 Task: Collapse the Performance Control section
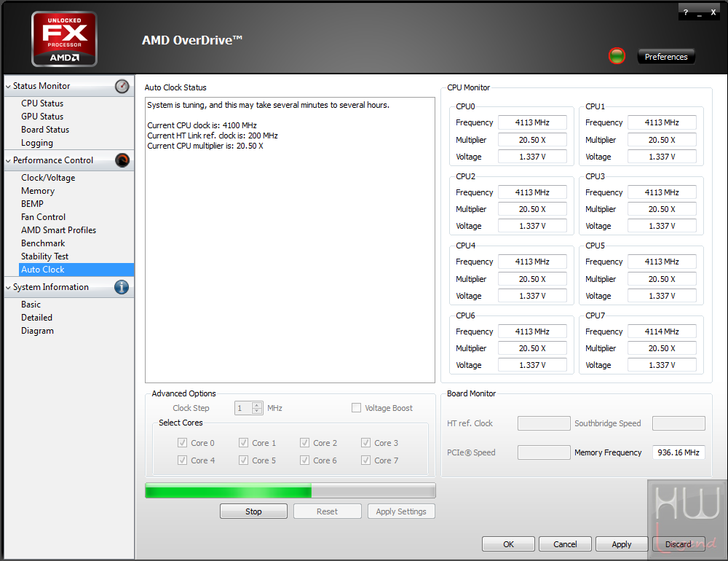pos(8,161)
